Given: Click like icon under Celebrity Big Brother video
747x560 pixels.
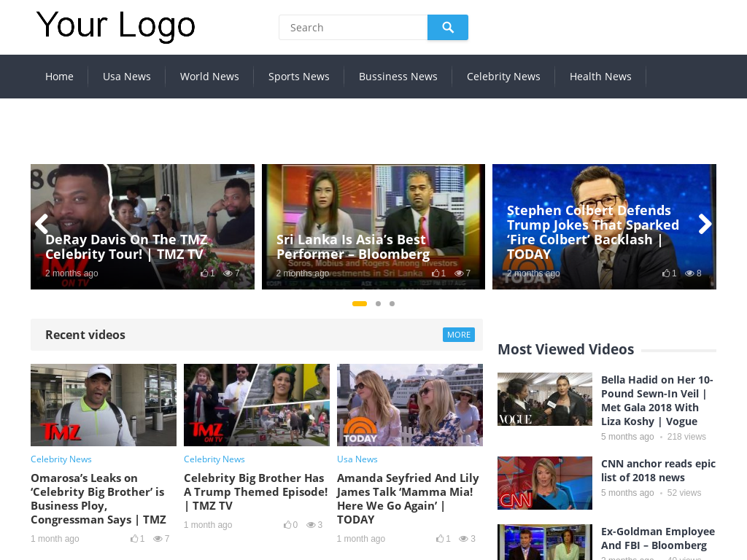Looking at the screenshot, I should (287, 525).
